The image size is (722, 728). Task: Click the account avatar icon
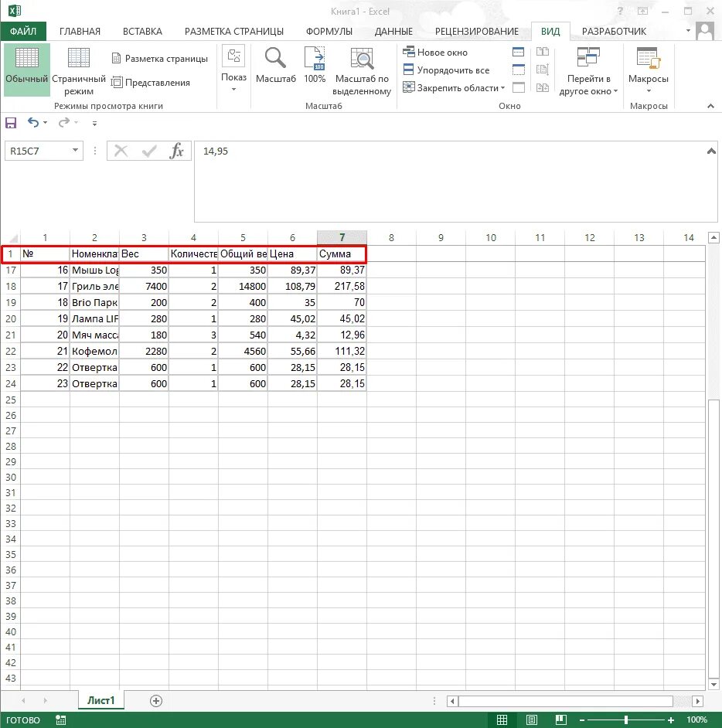tap(705, 32)
